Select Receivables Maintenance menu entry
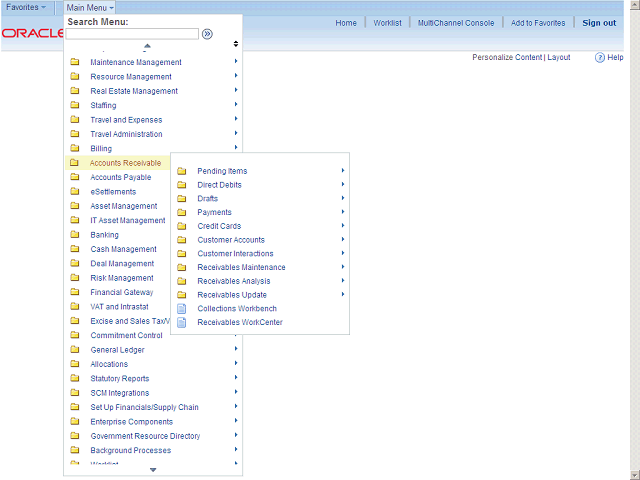The width and height of the screenshot is (640, 480). pyautogui.click(x=241, y=267)
